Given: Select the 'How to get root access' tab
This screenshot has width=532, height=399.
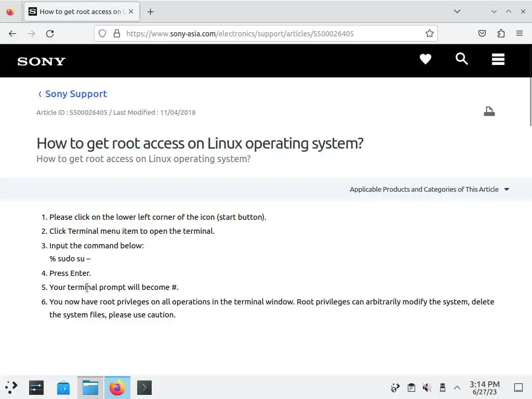Looking at the screenshot, I should click(x=82, y=11).
